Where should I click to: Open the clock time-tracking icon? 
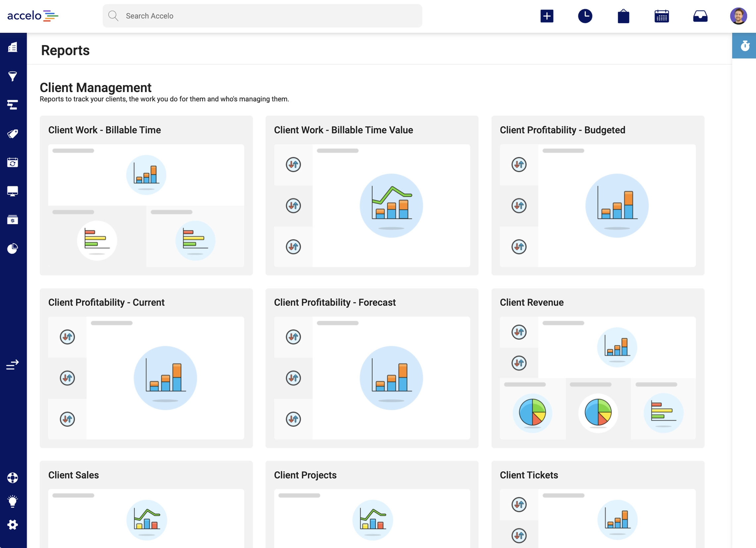(585, 16)
